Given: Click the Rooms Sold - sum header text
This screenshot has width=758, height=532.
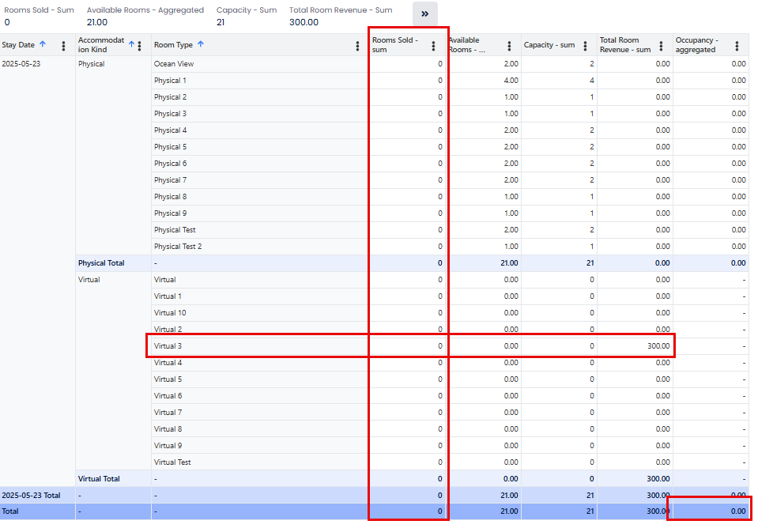Looking at the screenshot, I should tap(395, 45).
